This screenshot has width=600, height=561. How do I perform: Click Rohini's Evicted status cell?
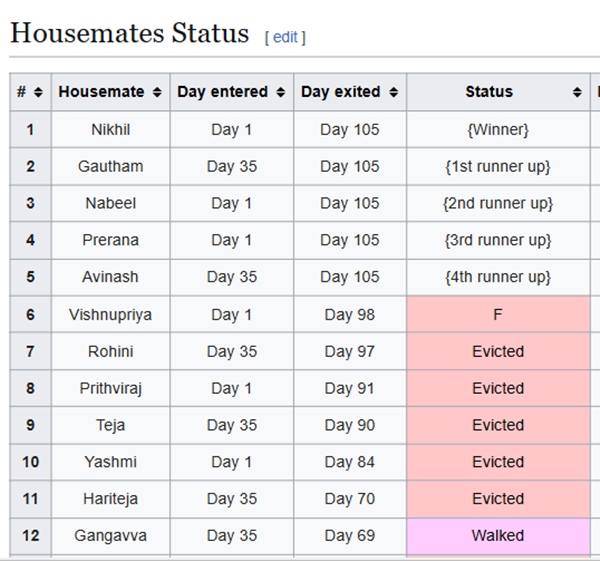497,352
